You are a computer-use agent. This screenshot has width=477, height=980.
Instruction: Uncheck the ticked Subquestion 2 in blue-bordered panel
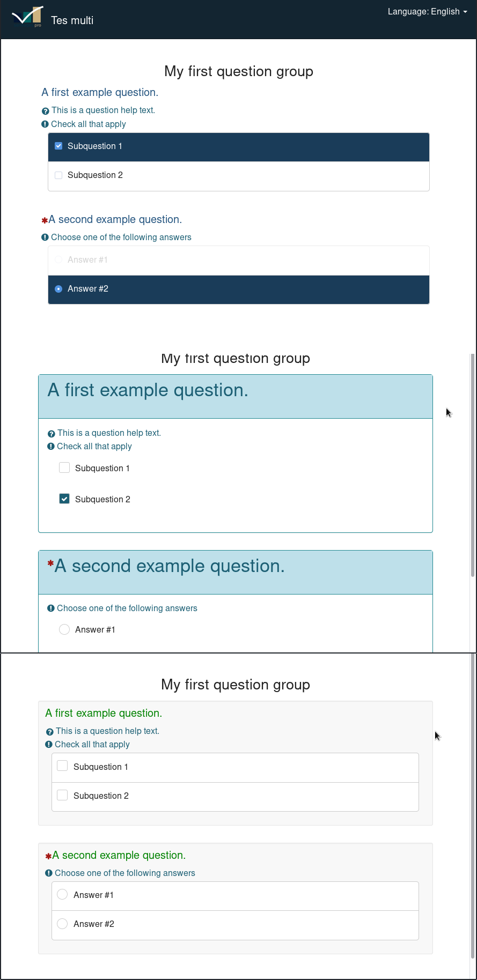coord(64,499)
